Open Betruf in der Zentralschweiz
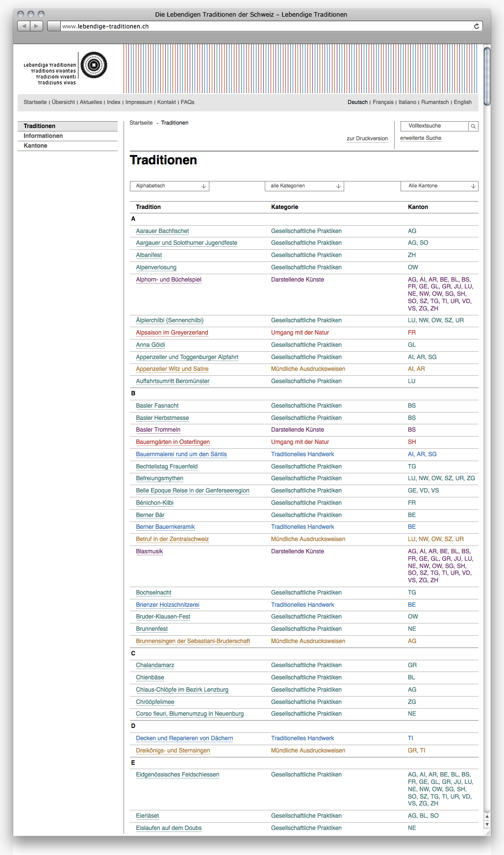 (x=172, y=539)
